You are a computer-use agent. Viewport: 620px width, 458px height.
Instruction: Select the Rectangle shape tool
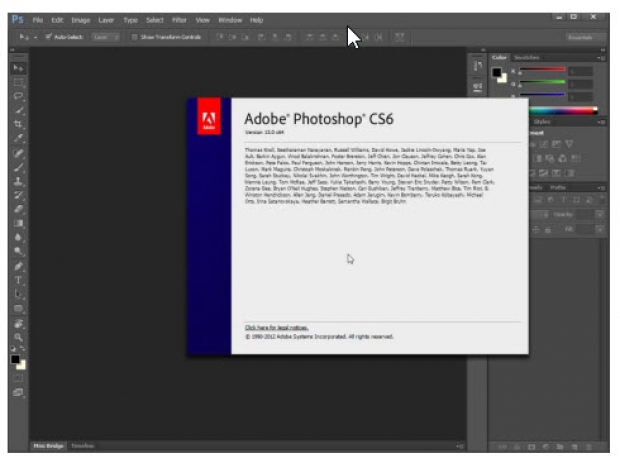pos(18,308)
